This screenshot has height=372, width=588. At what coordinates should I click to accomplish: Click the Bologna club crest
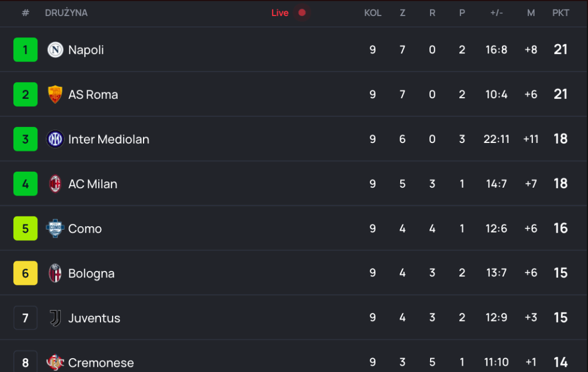click(55, 273)
